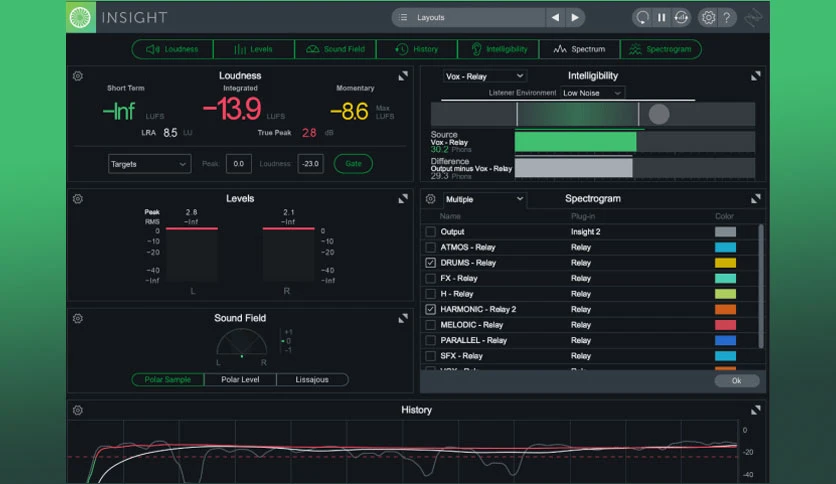Open the Vox - Relay source dropdown
Image resolution: width=836 pixels, height=484 pixels.
[x=484, y=76]
